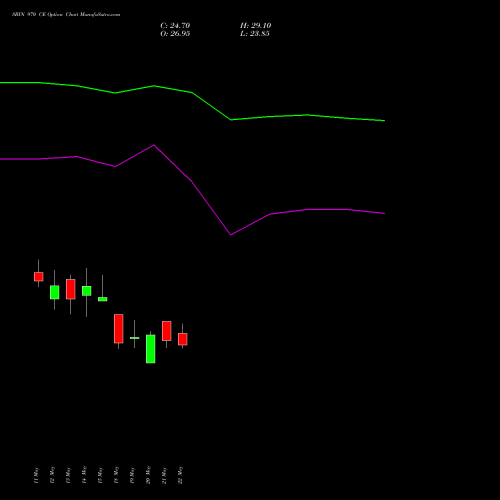This screenshot has height=500, width=500.
Task: Click the red candle for 22 May
Action: 183,339
